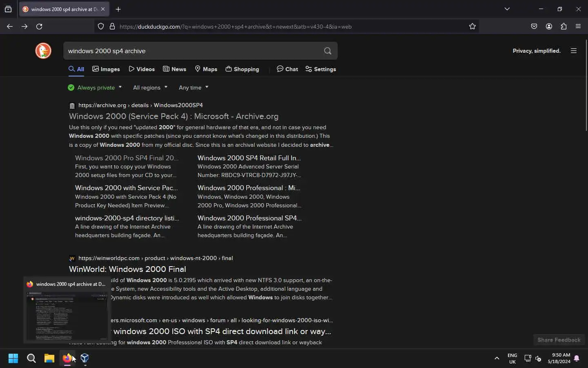Click the Privacy, simplified. link
The width and height of the screenshot is (588, 368).
537,51
